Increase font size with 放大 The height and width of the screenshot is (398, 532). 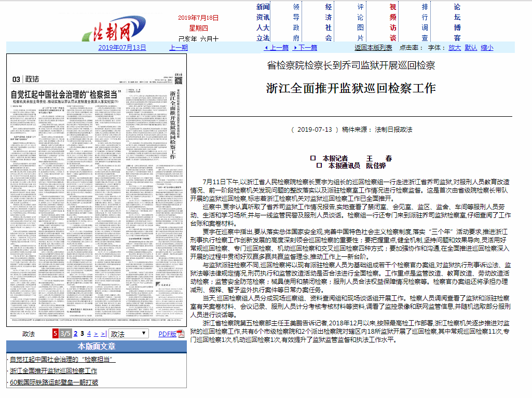(454, 47)
